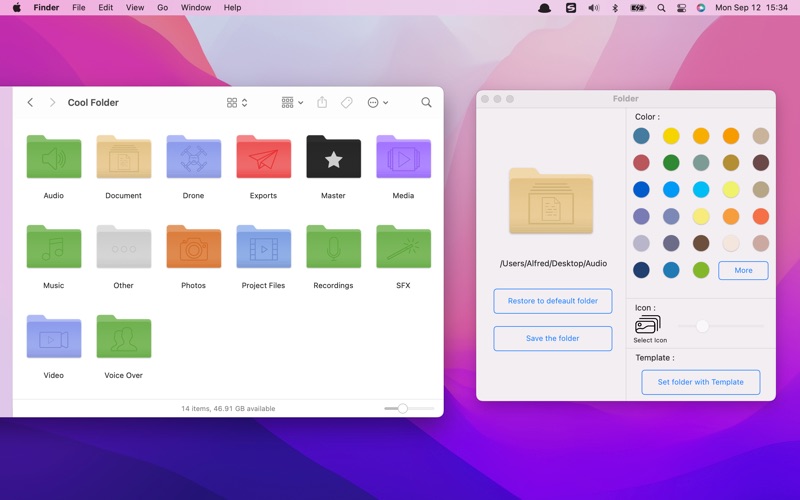
Task: Click the Cool Folder window title
Action: pyautogui.click(x=93, y=103)
